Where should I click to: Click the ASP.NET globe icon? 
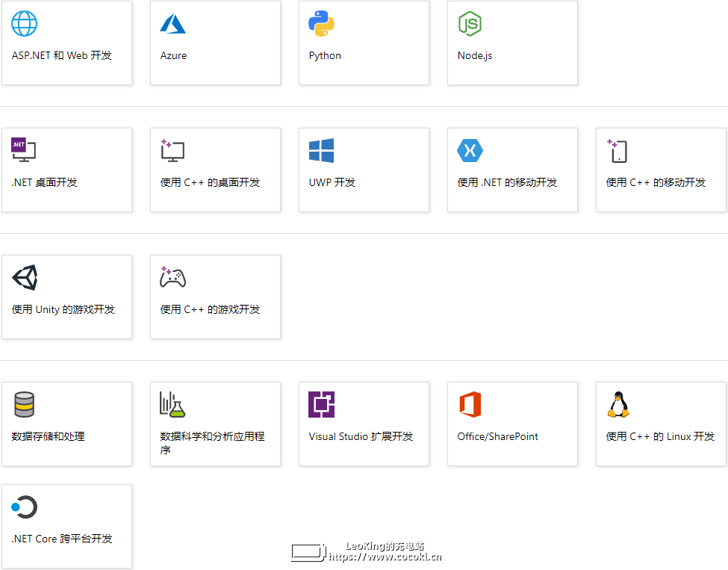24,24
